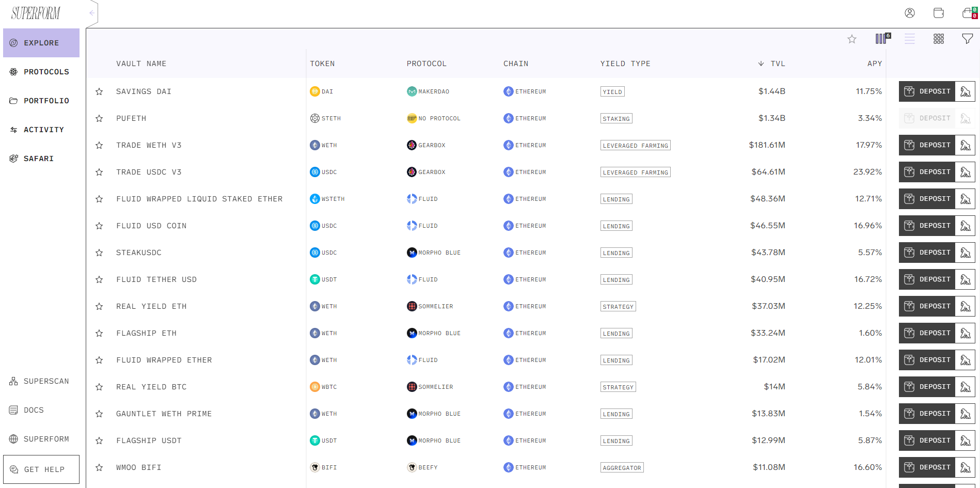Screen dimensions: 980x488
Task: Switch to list view layout
Action: [x=910, y=39]
